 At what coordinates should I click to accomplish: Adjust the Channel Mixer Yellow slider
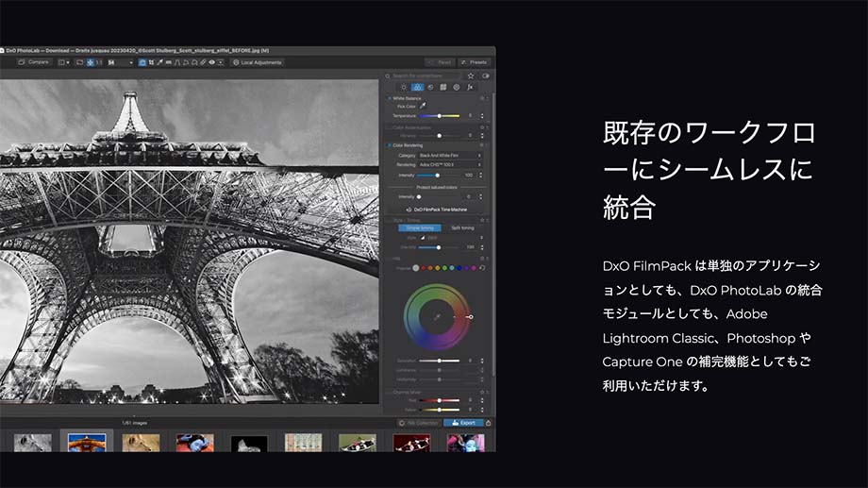[x=440, y=410]
